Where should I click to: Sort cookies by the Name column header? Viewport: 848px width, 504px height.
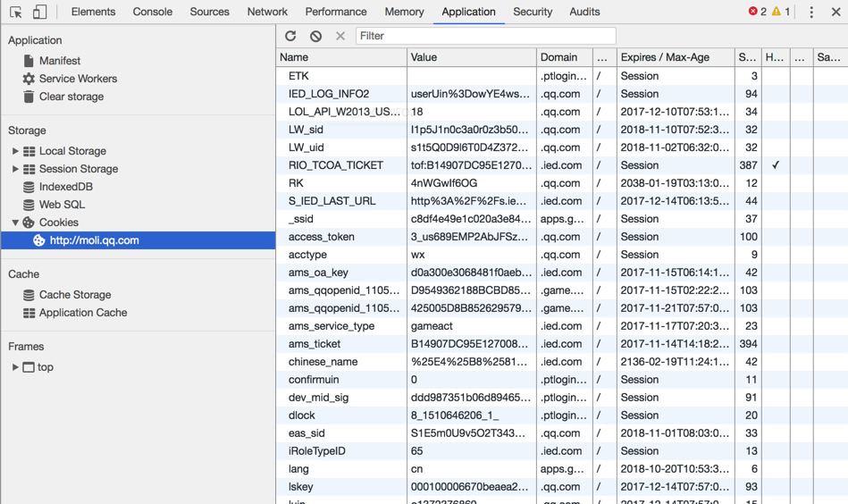coord(341,57)
